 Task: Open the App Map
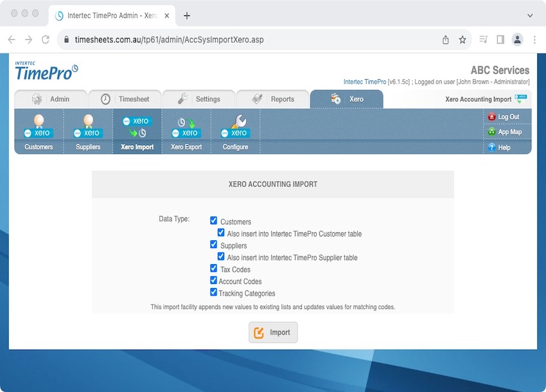[x=510, y=132]
